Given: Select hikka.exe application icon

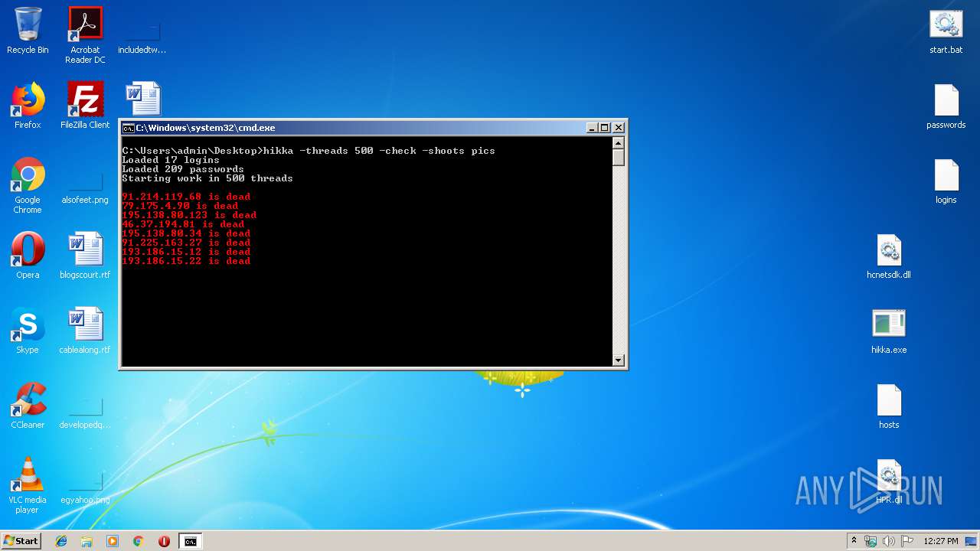Looking at the screenshot, I should click(889, 331).
